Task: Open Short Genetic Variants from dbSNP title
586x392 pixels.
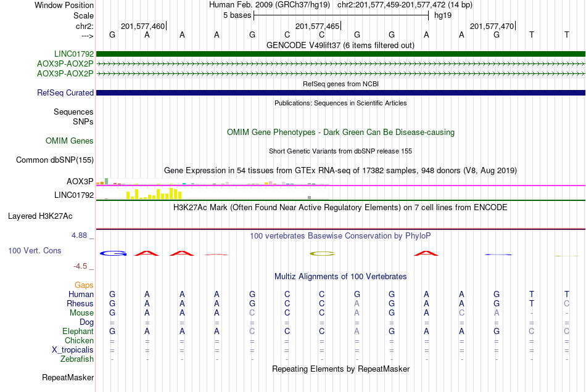Action: pyautogui.click(x=340, y=151)
